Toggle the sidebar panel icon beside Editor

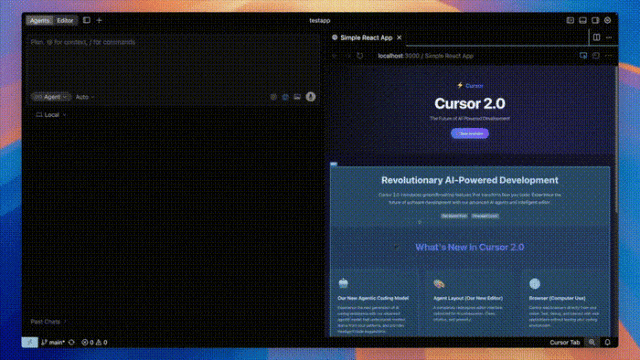[x=87, y=20]
